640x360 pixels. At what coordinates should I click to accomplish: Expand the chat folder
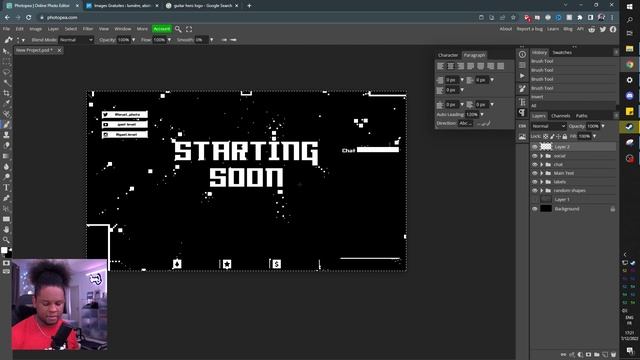[x=542, y=164]
